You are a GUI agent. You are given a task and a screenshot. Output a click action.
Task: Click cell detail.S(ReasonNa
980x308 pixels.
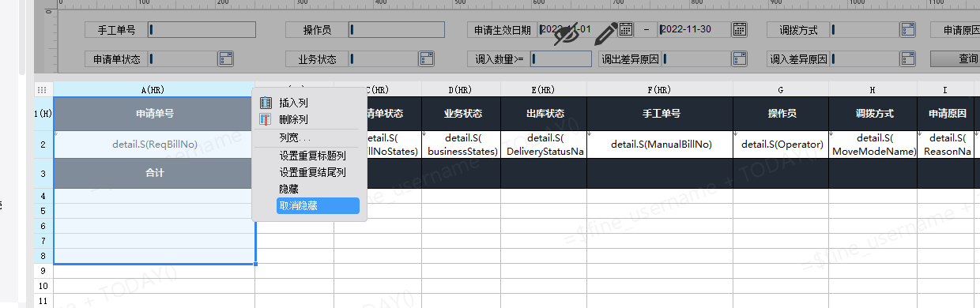945,145
